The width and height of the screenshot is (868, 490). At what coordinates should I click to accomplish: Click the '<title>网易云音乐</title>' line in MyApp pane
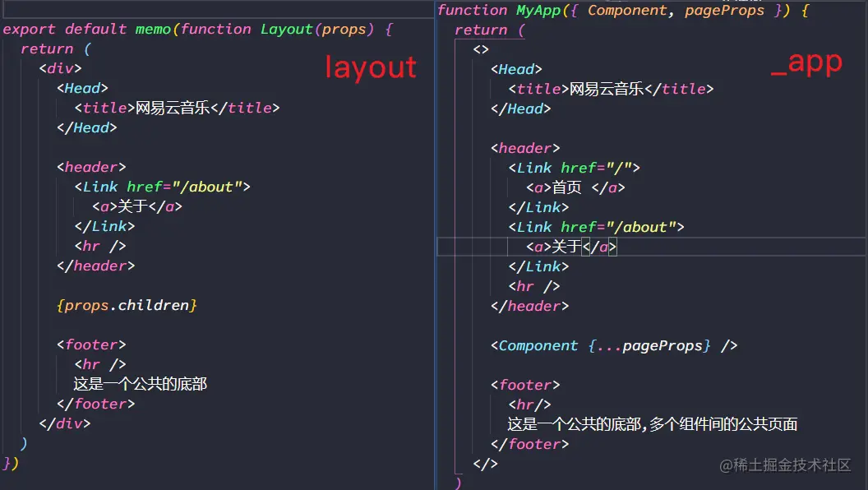point(612,89)
